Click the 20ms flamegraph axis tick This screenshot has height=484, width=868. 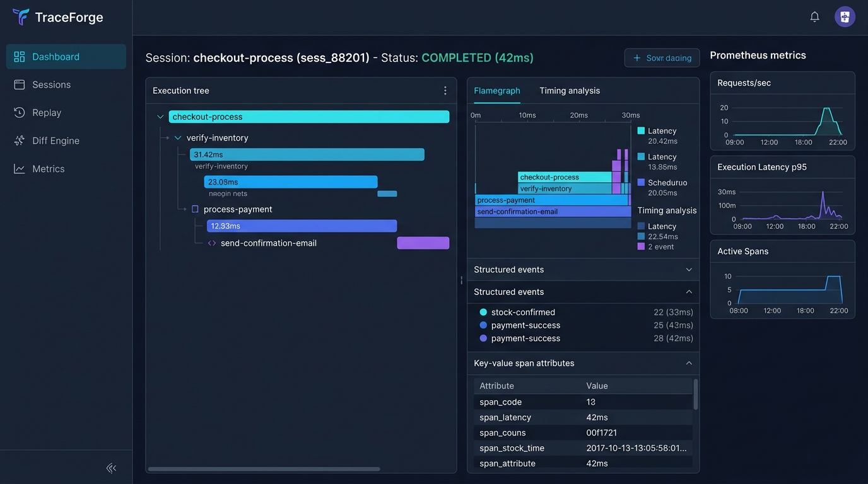coord(578,115)
